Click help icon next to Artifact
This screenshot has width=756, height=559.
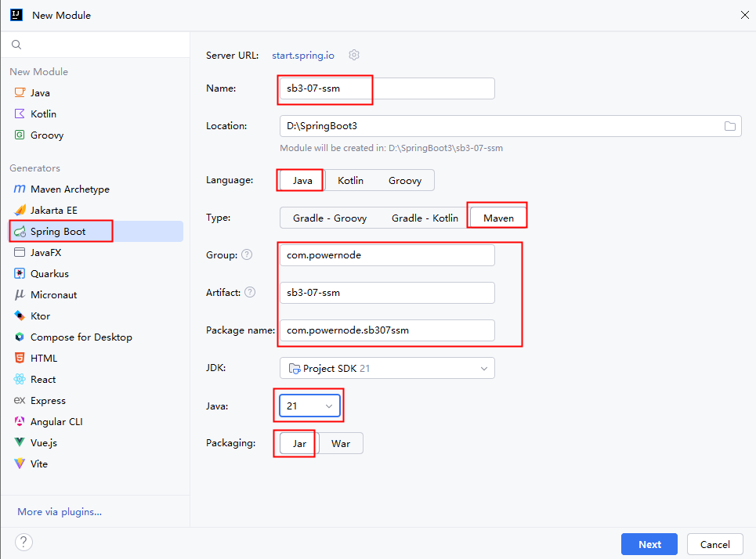(250, 292)
